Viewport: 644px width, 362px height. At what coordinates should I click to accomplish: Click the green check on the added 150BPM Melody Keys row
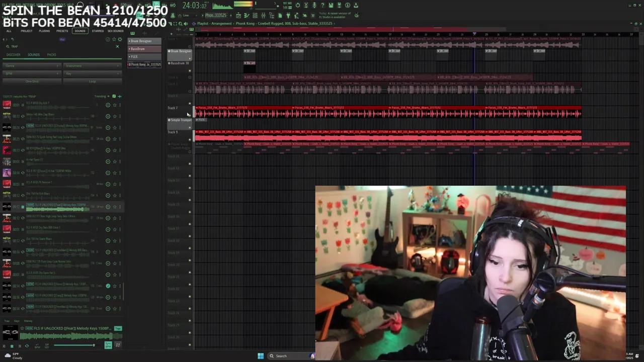pos(108,286)
